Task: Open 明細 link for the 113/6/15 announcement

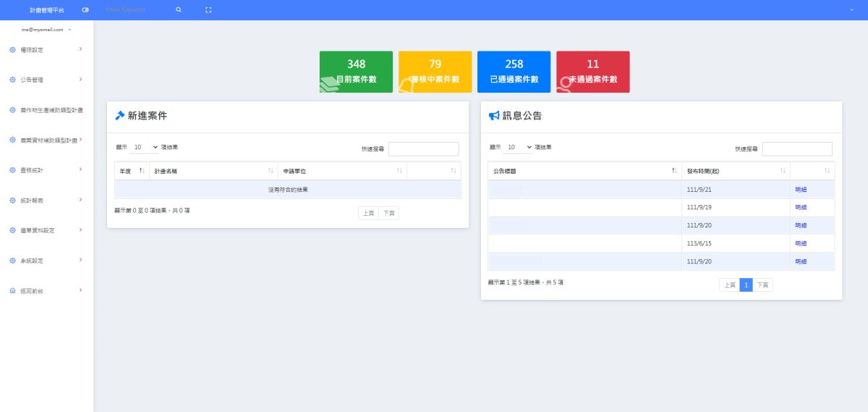Action: click(800, 243)
